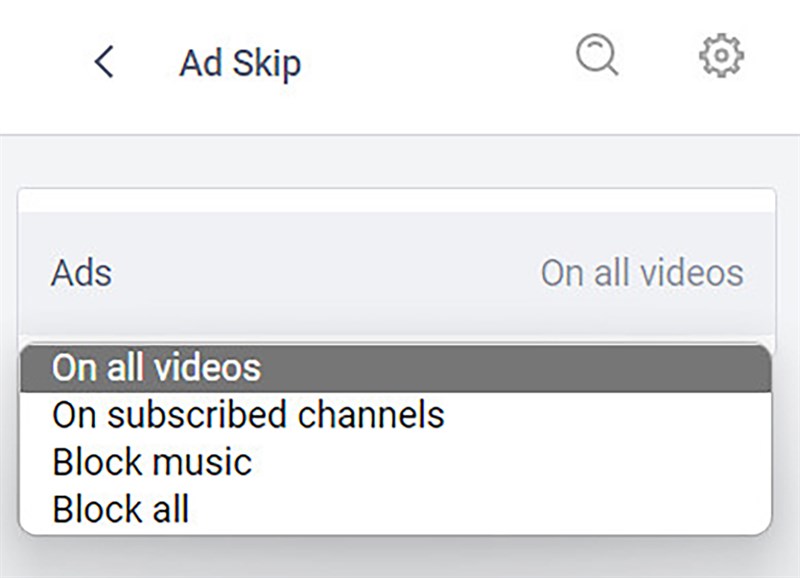Screen dimensions: 800x578
Task: Select 'Block music' from the menu
Action: coord(150,461)
